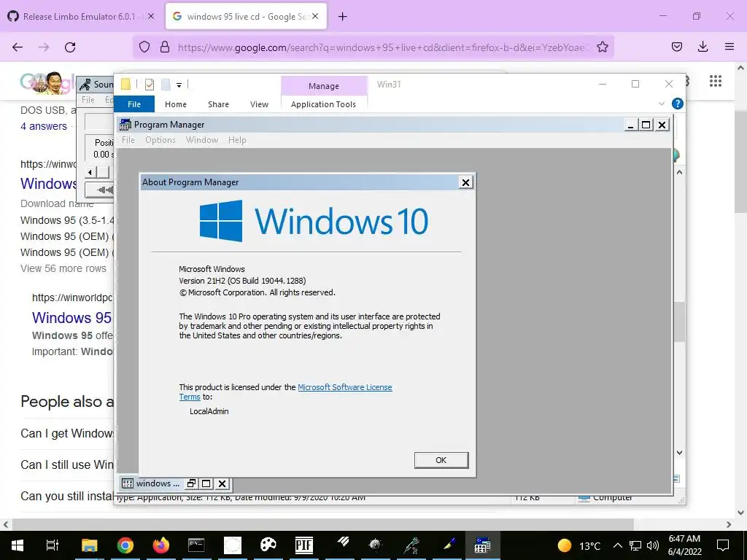The image size is (747, 560).
Task: Open Save to Pocket icon
Action: click(x=676, y=47)
